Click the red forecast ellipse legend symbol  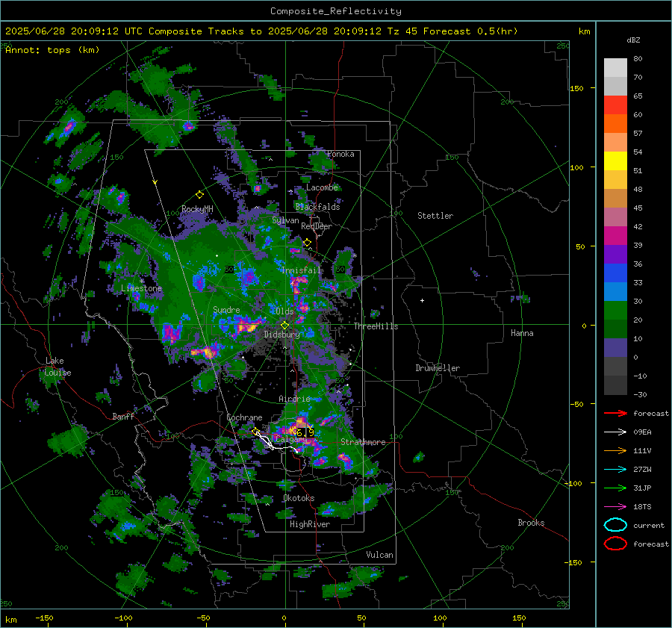[615, 544]
